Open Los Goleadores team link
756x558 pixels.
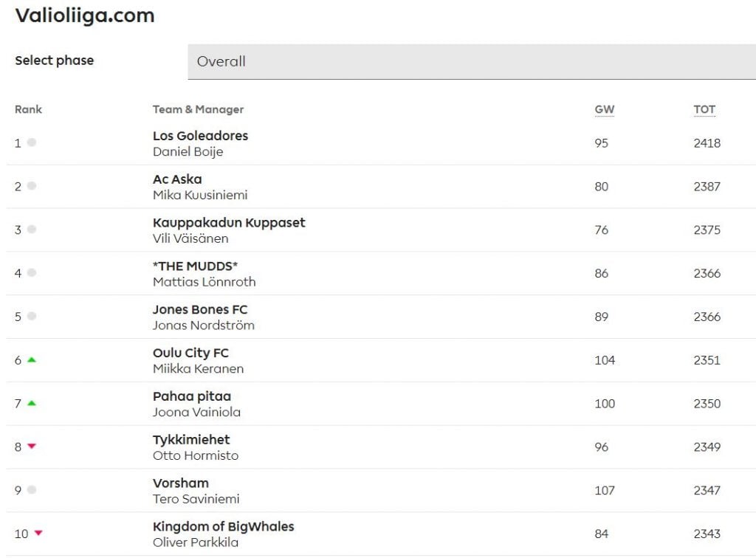[200, 136]
